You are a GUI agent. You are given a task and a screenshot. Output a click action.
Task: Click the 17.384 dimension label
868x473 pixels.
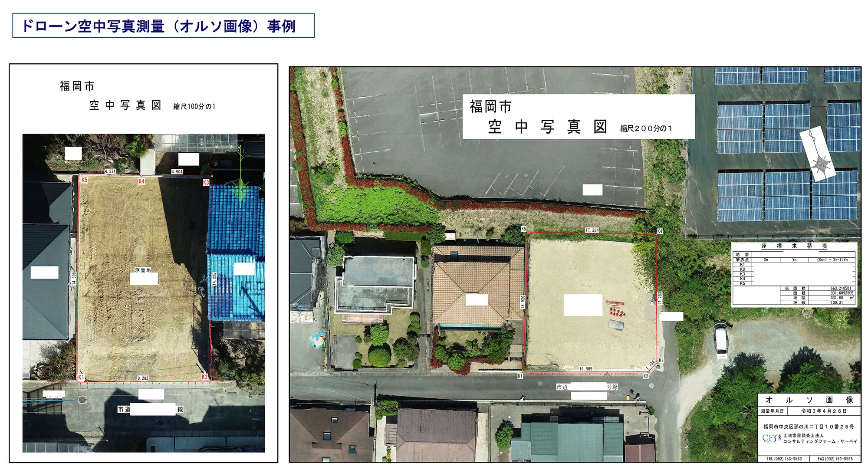pos(592,230)
